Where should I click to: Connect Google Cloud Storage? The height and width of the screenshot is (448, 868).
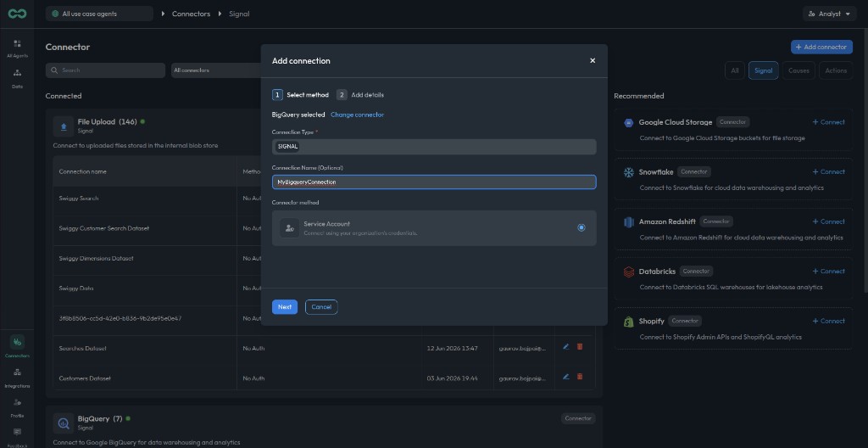828,122
